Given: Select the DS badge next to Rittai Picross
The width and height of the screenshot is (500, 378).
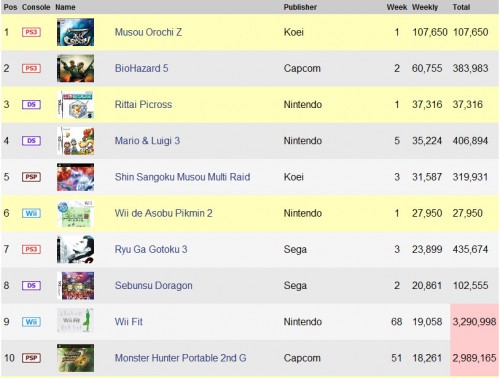Looking at the screenshot, I should (x=31, y=105).
